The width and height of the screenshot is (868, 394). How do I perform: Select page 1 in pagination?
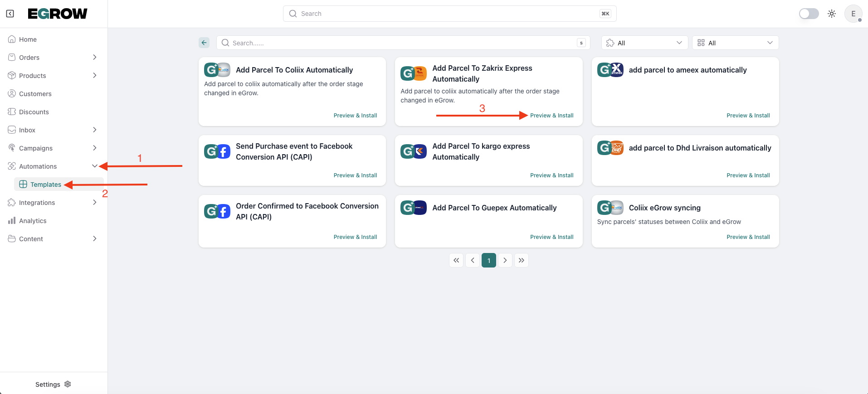(489, 260)
